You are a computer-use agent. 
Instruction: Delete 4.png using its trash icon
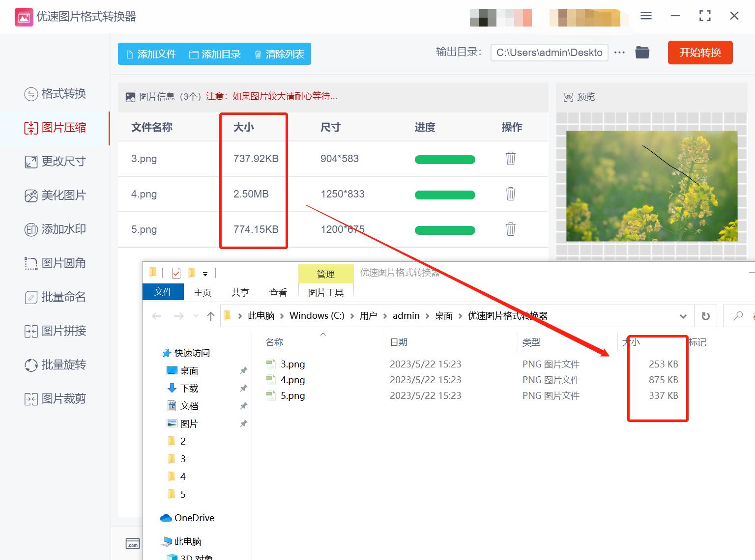(x=510, y=194)
